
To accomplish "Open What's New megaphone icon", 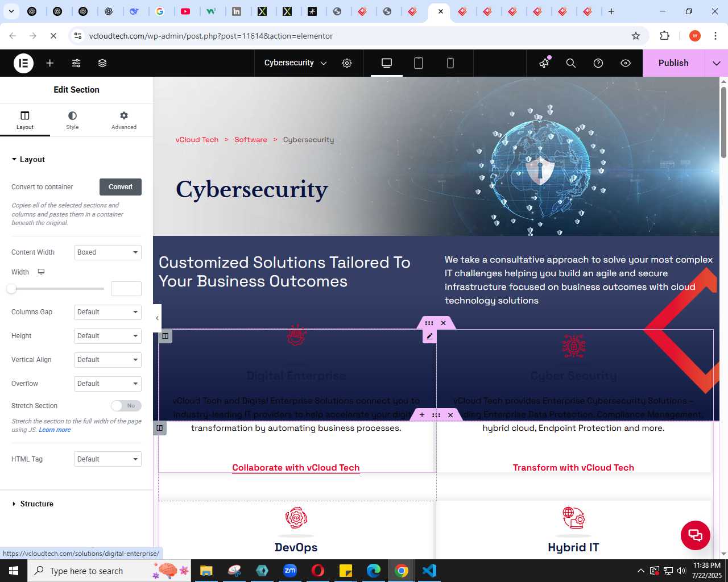I will pos(544,63).
